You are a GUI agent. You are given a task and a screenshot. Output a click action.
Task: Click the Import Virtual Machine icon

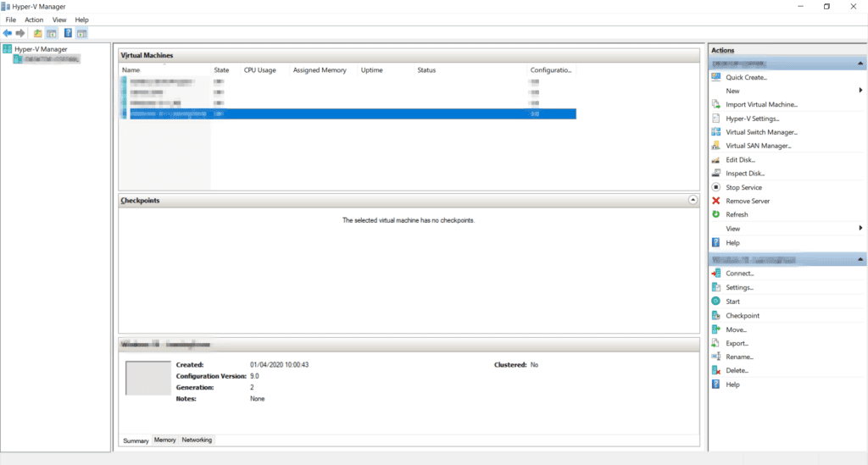tap(715, 104)
